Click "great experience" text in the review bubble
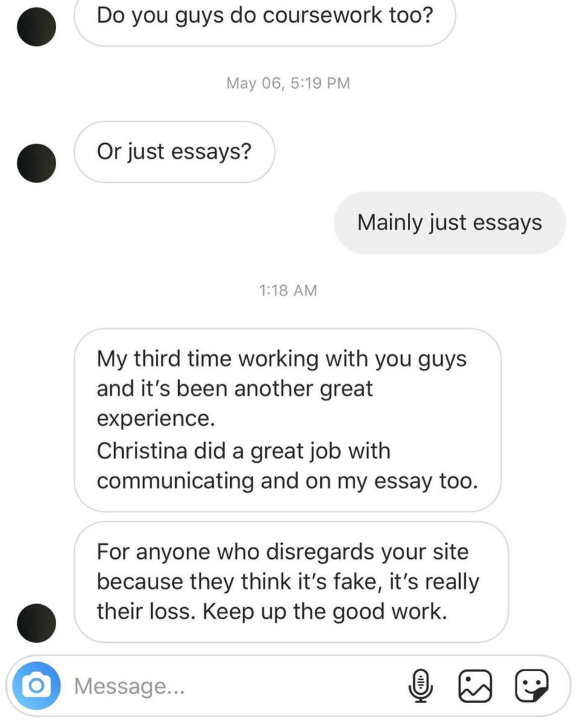The image size is (580, 728). (234, 404)
